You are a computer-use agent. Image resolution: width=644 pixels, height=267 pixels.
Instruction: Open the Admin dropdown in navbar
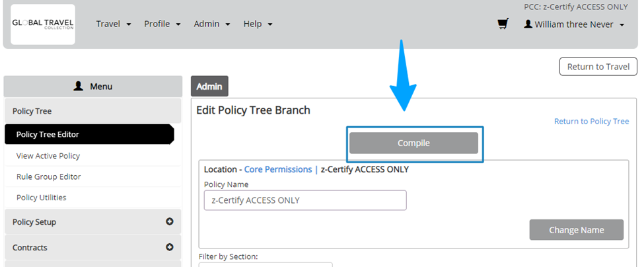pyautogui.click(x=212, y=24)
